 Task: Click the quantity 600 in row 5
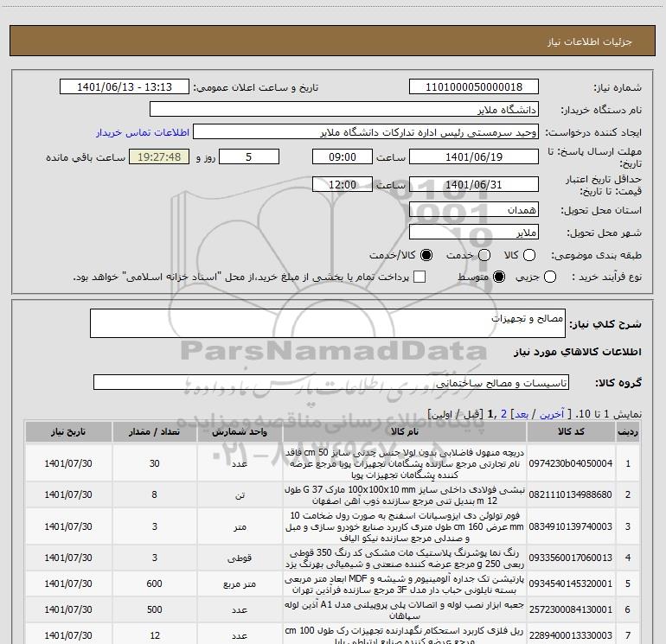(154, 583)
